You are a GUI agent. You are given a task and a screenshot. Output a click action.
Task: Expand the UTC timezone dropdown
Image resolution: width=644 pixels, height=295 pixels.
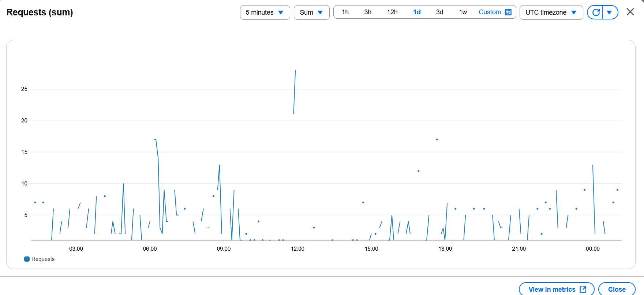[x=551, y=12]
